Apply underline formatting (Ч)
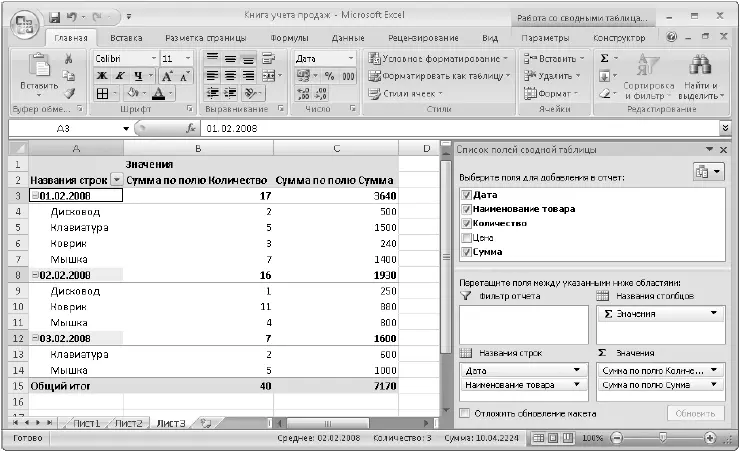The width and height of the screenshot is (740, 451). tap(138, 76)
